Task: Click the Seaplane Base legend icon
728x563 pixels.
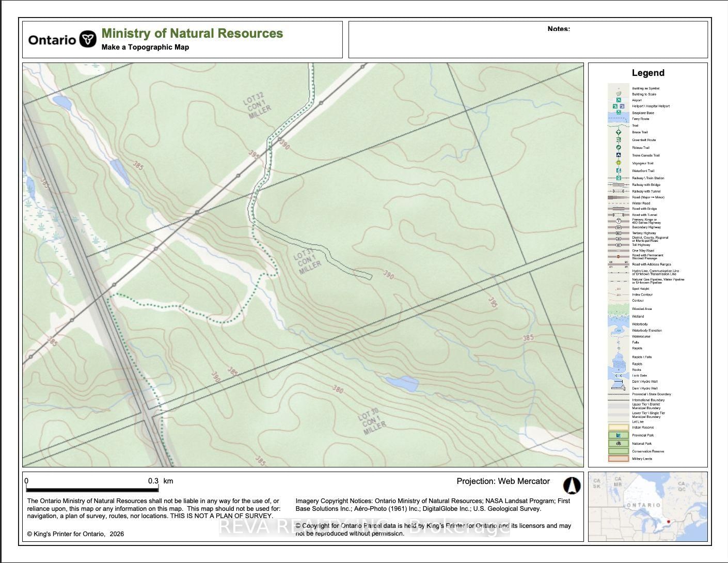Action: 619,112
